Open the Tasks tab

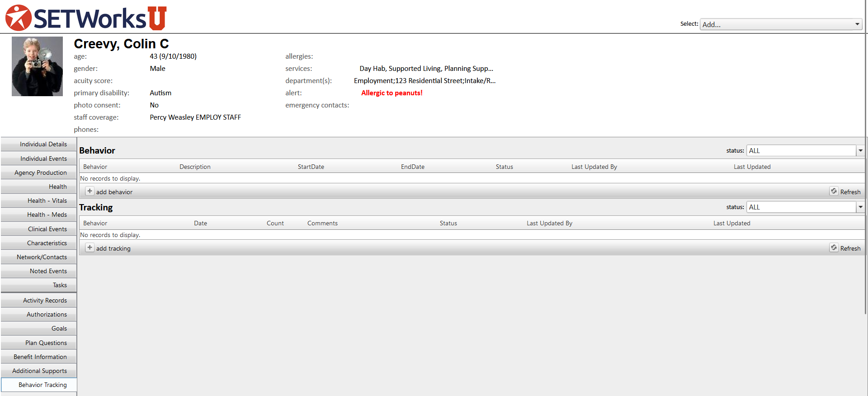(39, 285)
